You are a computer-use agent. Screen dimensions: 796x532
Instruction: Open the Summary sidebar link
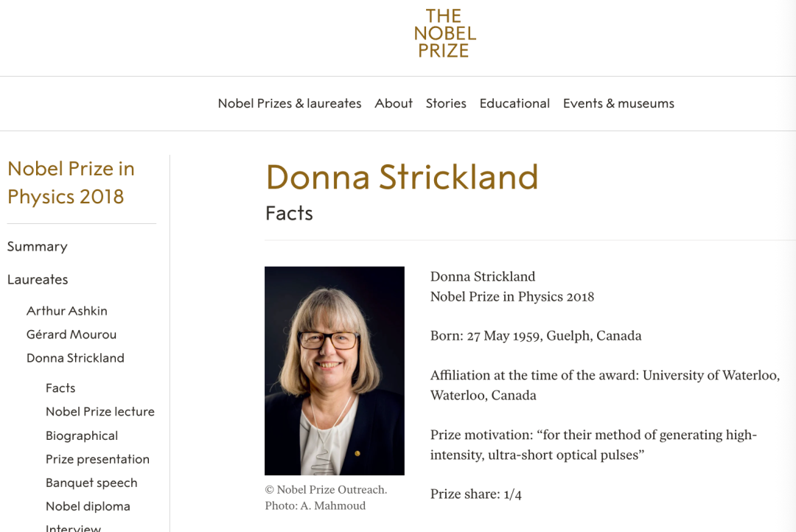tap(37, 247)
